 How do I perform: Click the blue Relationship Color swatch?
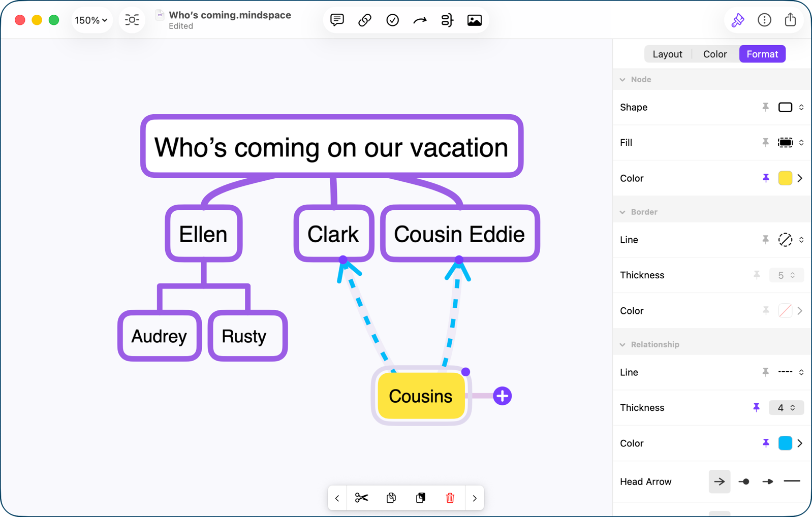785,443
